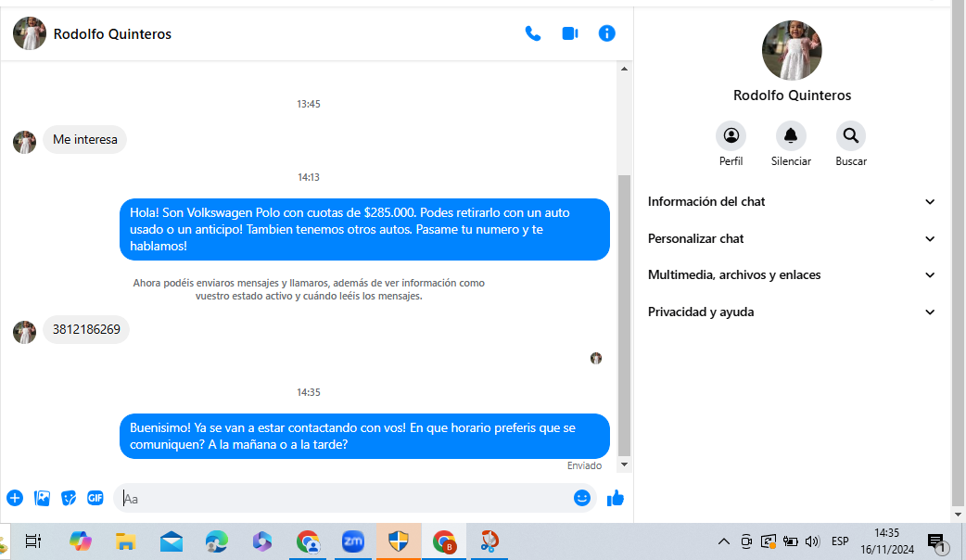Expand Multimedia, archivos y enlaces section
The image size is (966, 560).
coord(792,275)
